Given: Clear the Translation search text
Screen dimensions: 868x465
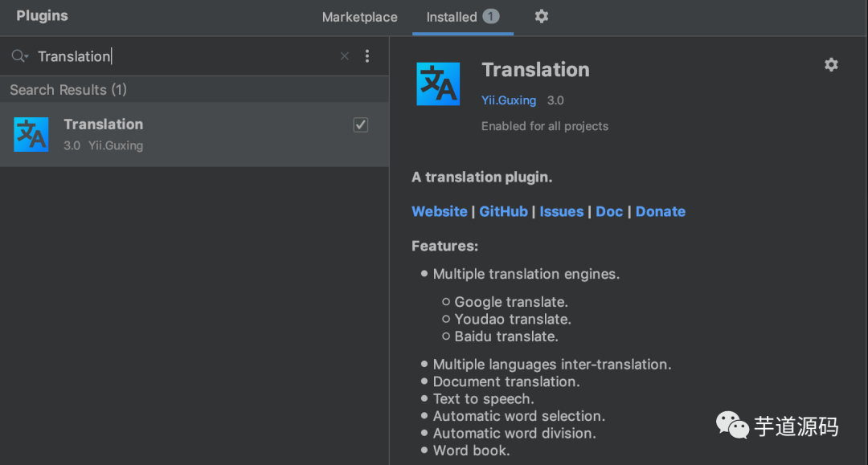Looking at the screenshot, I should coord(344,56).
